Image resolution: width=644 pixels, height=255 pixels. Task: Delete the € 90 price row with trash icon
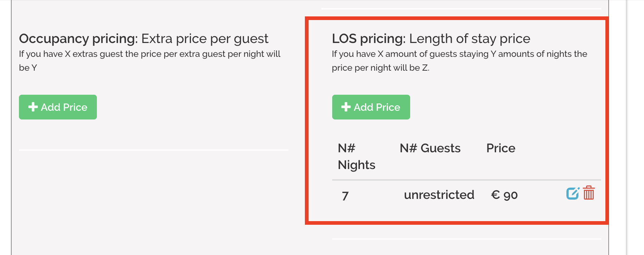pos(589,193)
